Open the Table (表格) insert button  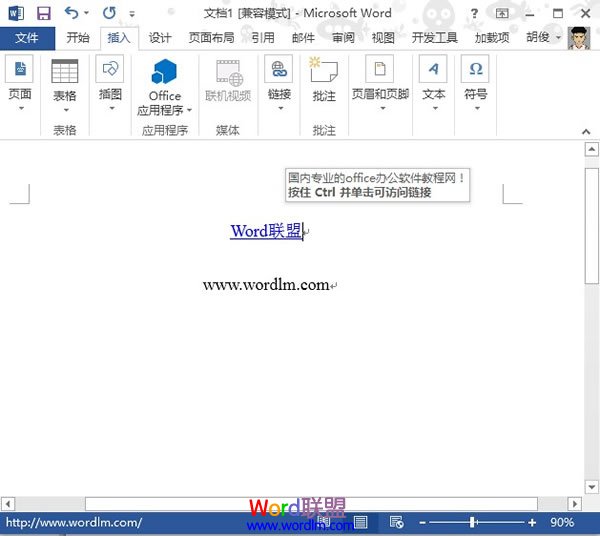pos(65,72)
